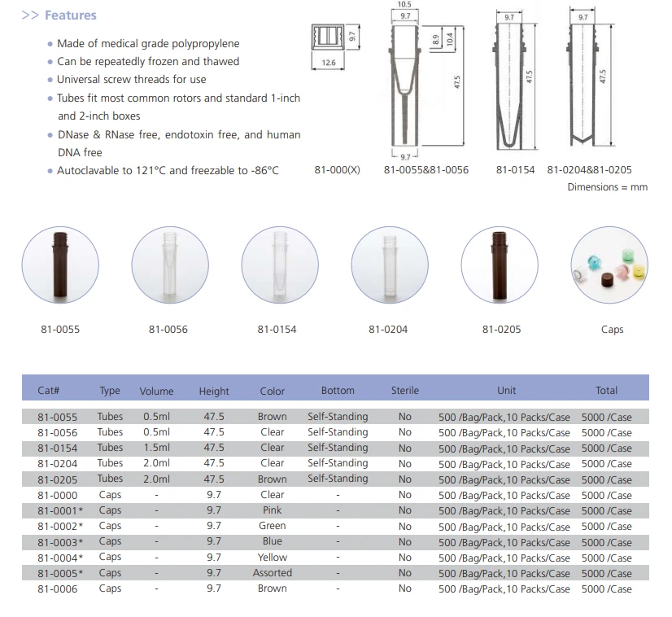Click the 'Color' column header
This screenshot has width=672, height=617.
(273, 391)
